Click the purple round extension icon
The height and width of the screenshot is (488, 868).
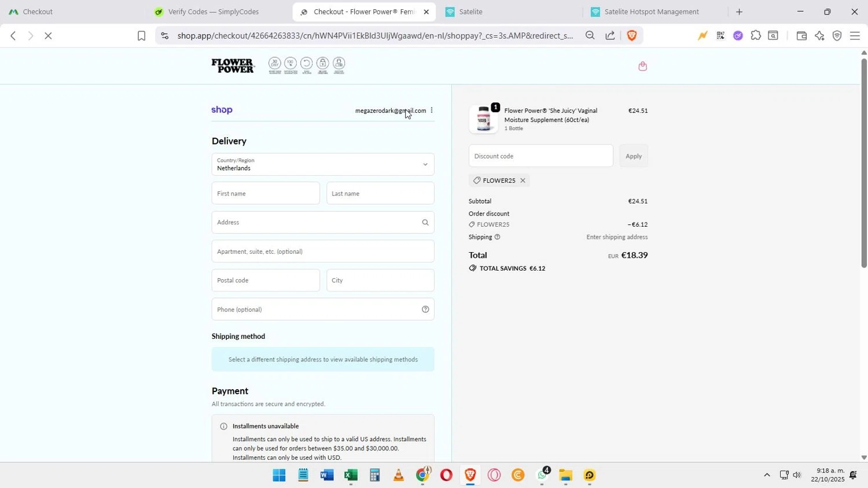[738, 36]
